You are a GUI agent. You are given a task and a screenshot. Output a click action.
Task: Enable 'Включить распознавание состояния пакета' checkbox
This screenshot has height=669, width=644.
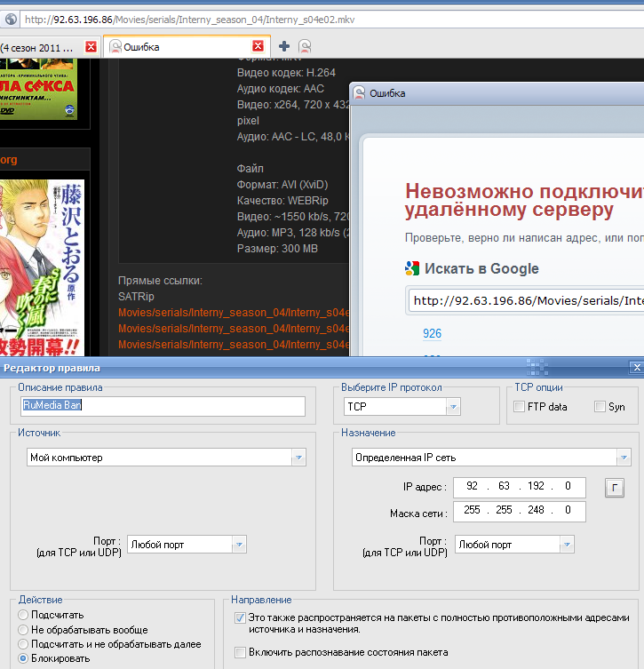240,652
